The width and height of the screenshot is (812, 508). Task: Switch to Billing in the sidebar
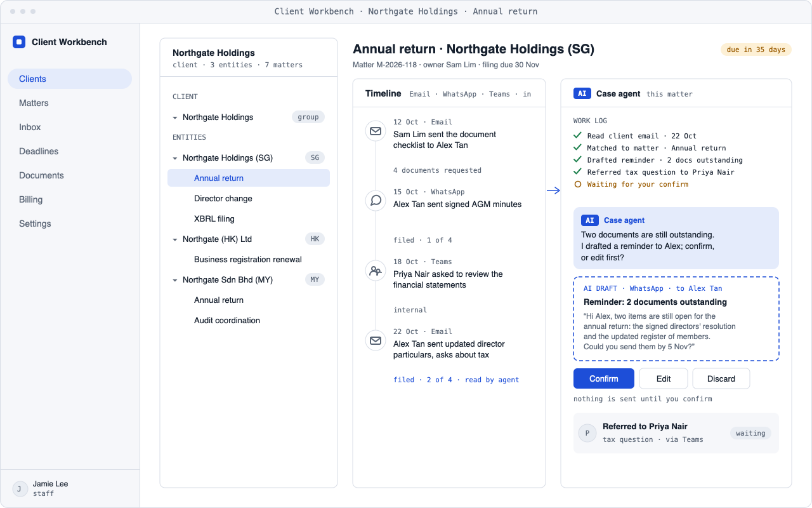(70, 199)
